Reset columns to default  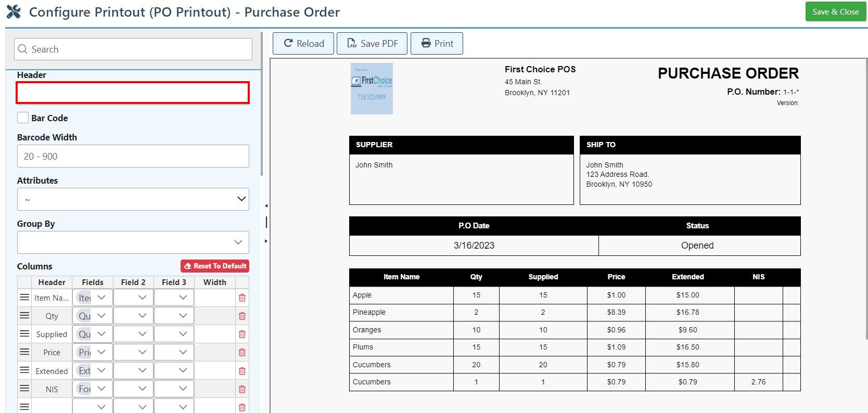point(215,266)
